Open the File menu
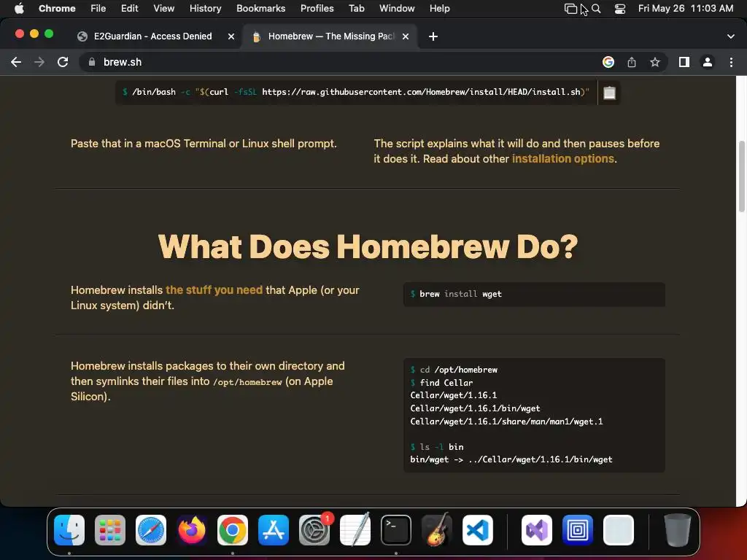747x560 pixels. (98, 8)
